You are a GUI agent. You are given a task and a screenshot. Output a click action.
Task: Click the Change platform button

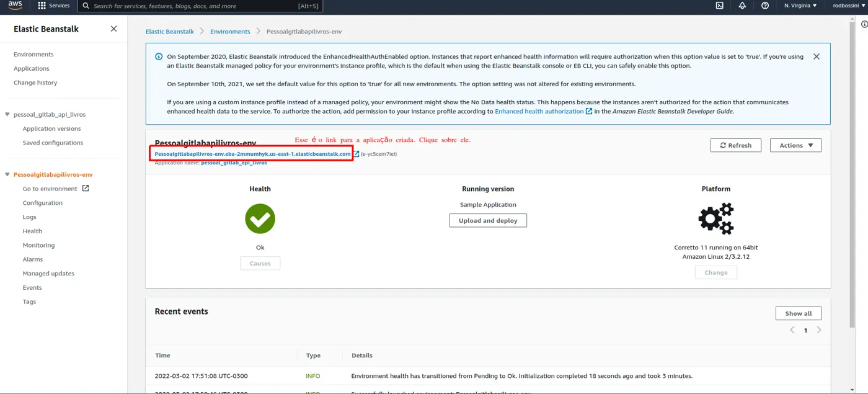pyautogui.click(x=716, y=272)
